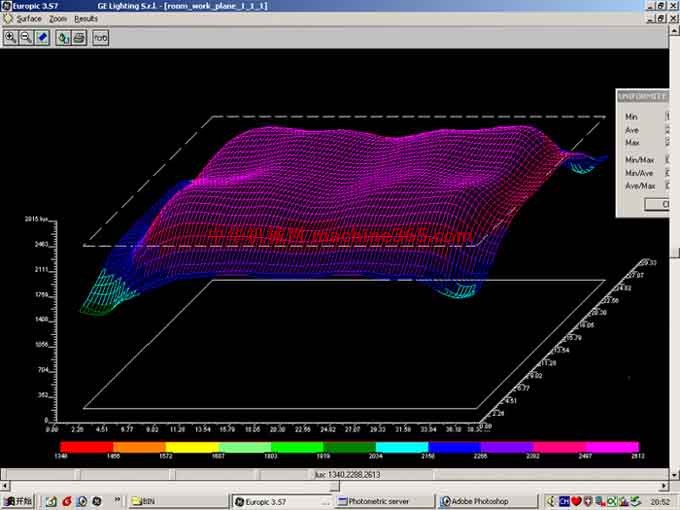The width and height of the screenshot is (680, 510).
Task: Click the horizontal scrollbar thumb
Action: click(334, 486)
